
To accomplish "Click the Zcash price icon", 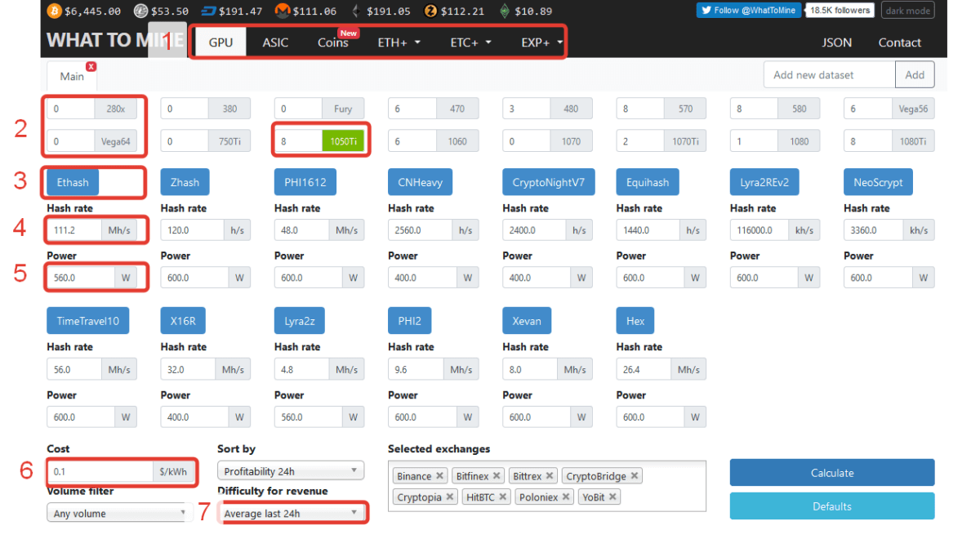I will [x=430, y=11].
